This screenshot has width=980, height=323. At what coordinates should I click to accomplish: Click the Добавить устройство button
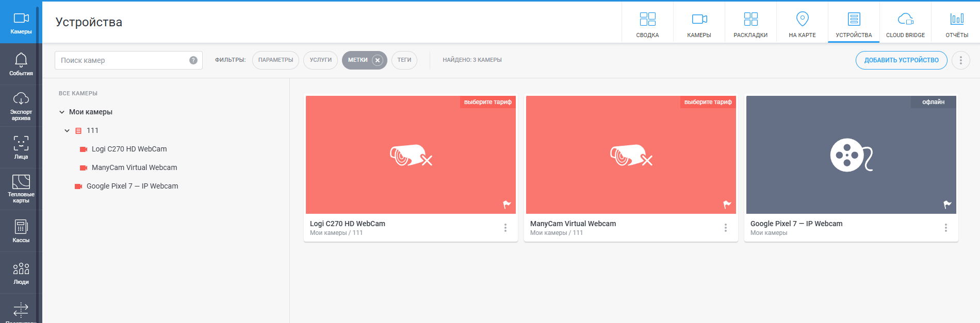pos(902,60)
